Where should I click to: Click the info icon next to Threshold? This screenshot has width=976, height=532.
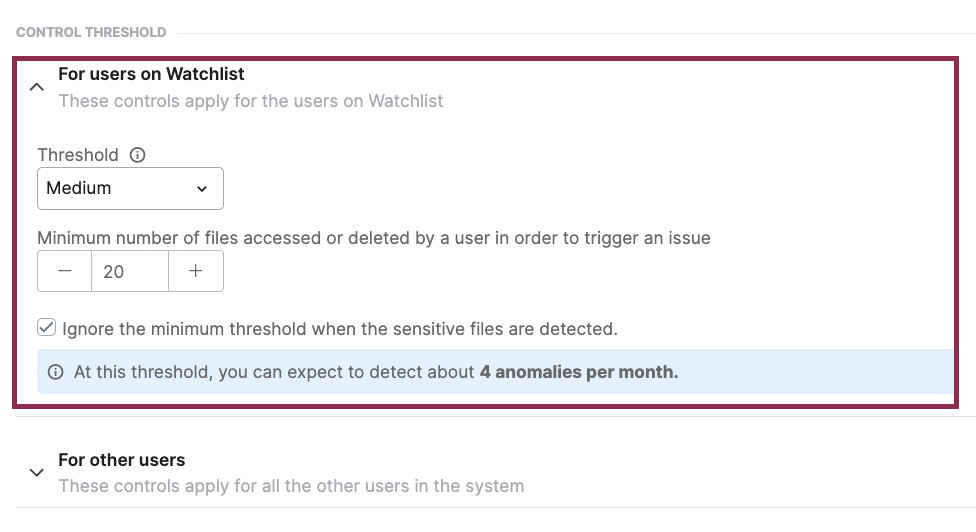(x=138, y=155)
